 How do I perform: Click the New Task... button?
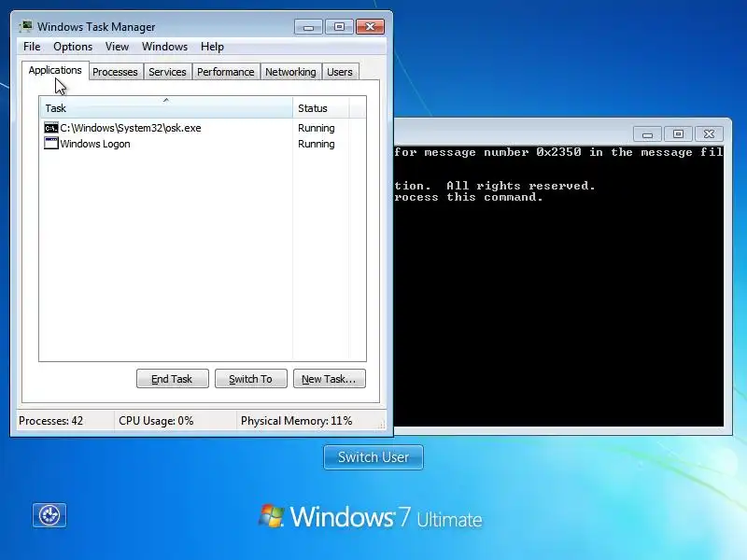tap(330, 379)
